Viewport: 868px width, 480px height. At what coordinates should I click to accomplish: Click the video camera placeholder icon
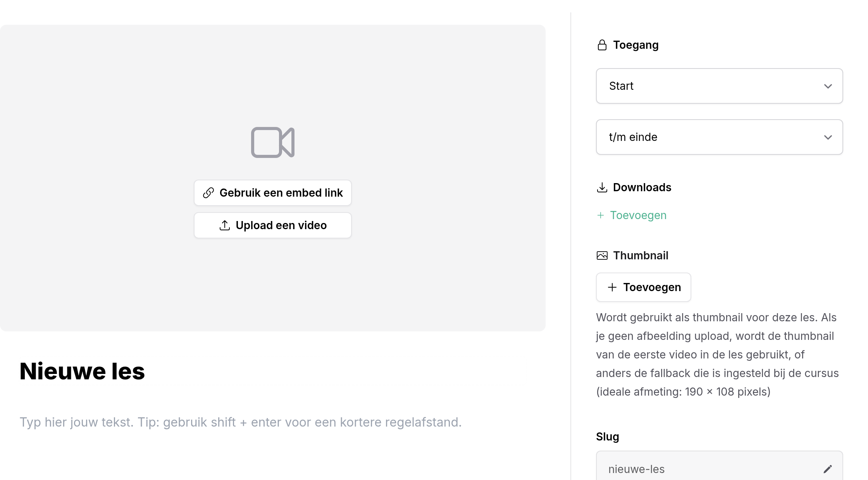pos(273,142)
